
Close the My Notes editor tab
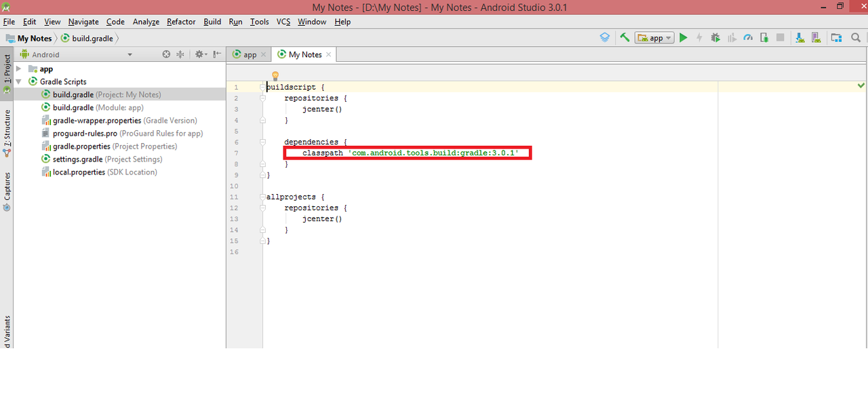click(329, 54)
